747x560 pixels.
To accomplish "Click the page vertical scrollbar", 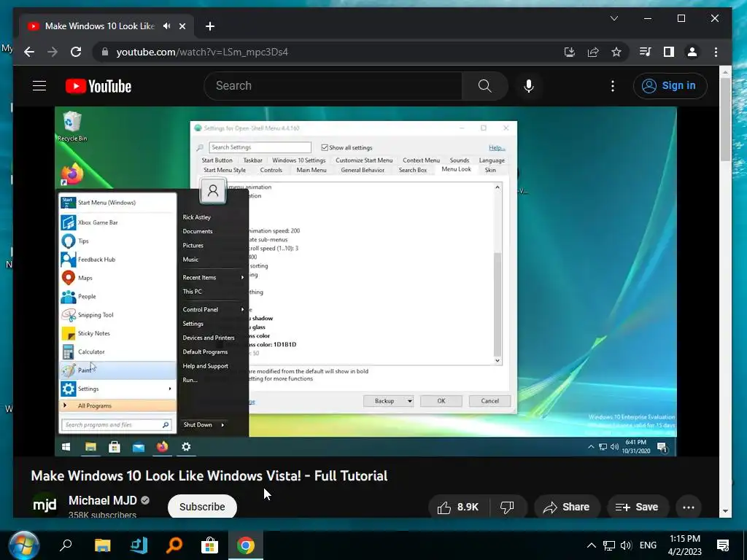I will point(725,119).
